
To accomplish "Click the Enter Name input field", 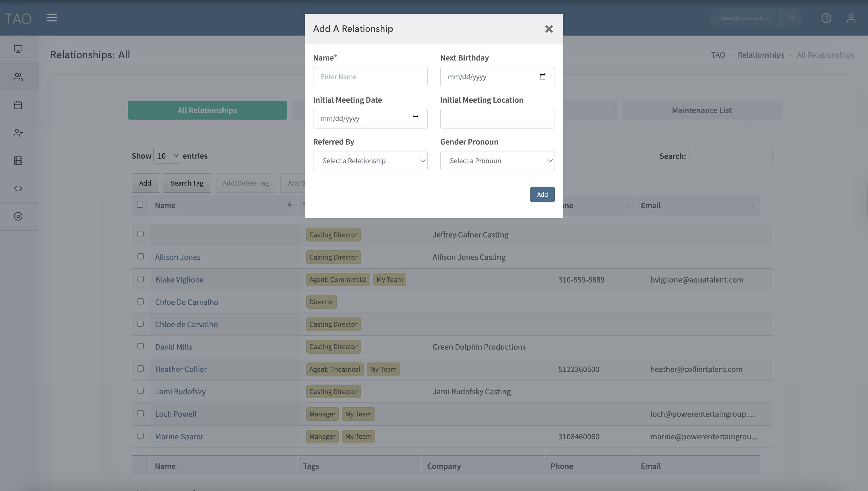I will [370, 77].
